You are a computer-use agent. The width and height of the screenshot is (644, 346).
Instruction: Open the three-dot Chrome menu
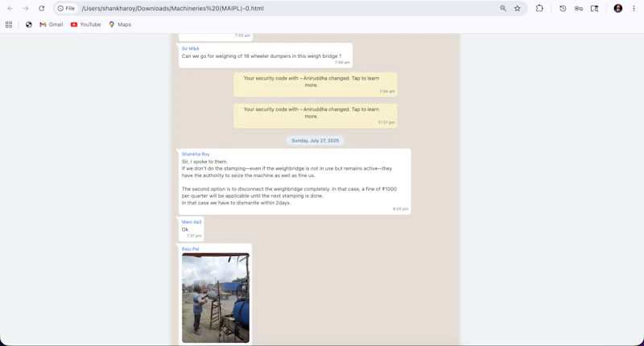[x=634, y=8]
